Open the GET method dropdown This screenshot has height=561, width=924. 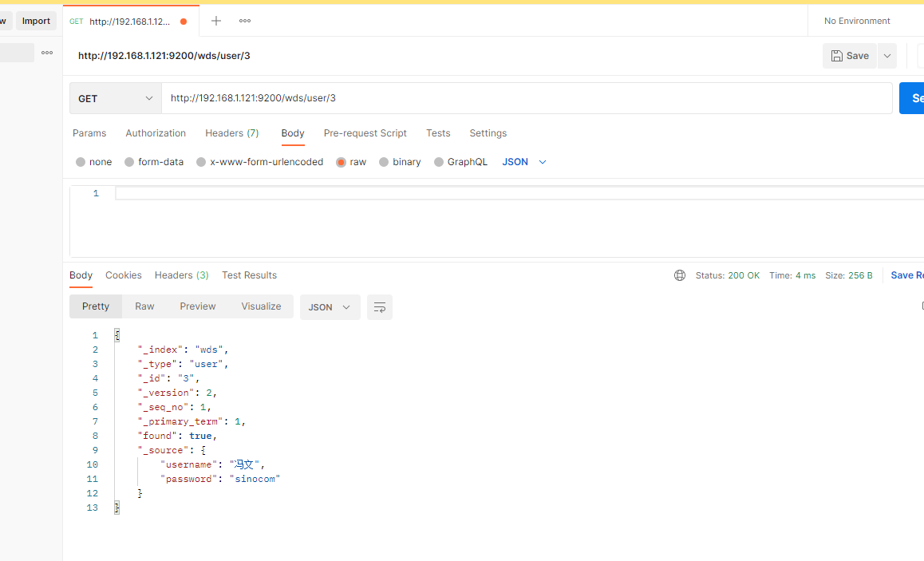click(x=116, y=98)
